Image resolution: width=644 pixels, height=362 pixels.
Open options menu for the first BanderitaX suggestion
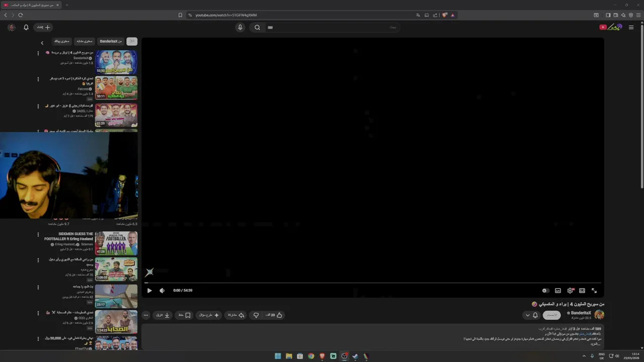point(38,52)
